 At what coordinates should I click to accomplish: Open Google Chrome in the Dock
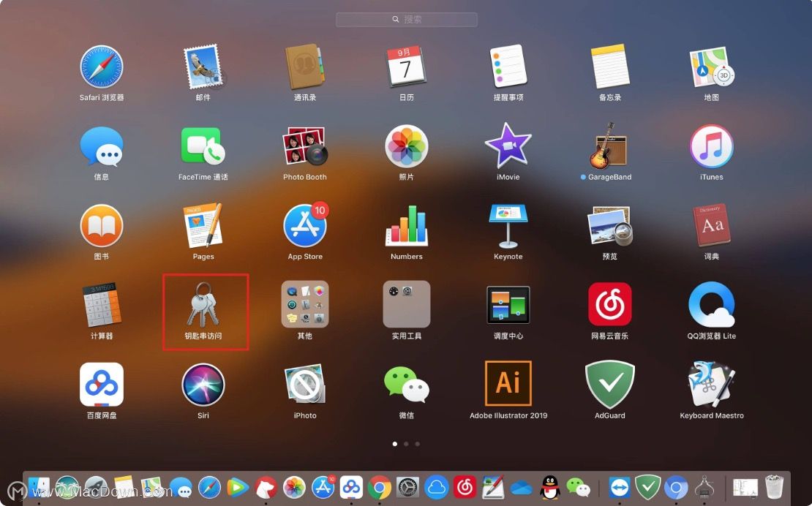(380, 488)
